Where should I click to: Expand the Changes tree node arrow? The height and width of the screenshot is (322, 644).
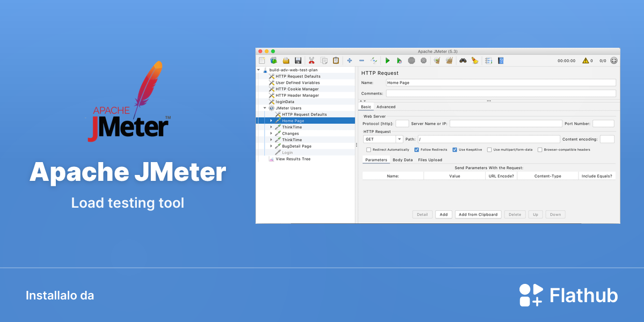pos(271,134)
